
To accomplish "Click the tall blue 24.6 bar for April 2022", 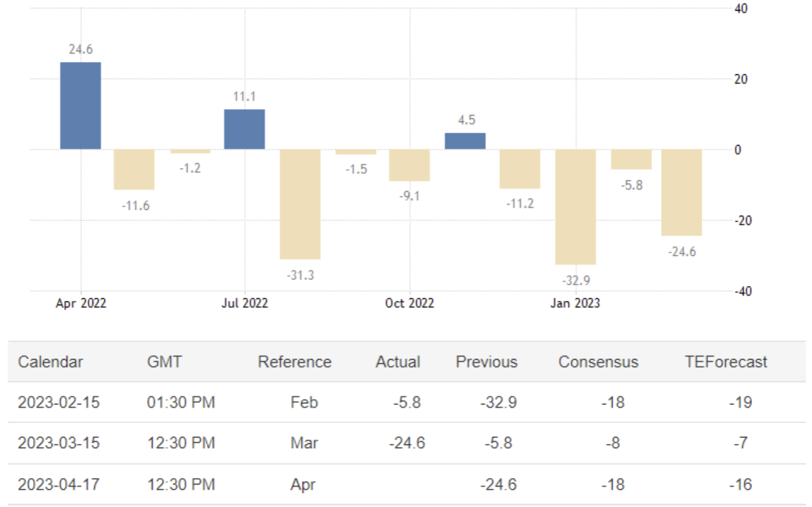I will point(81,106).
